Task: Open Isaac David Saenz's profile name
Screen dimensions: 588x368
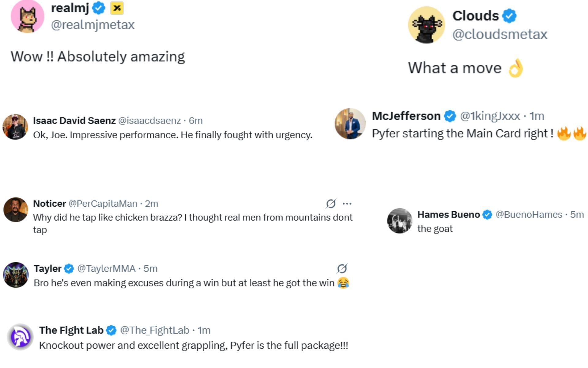Action: click(x=74, y=121)
